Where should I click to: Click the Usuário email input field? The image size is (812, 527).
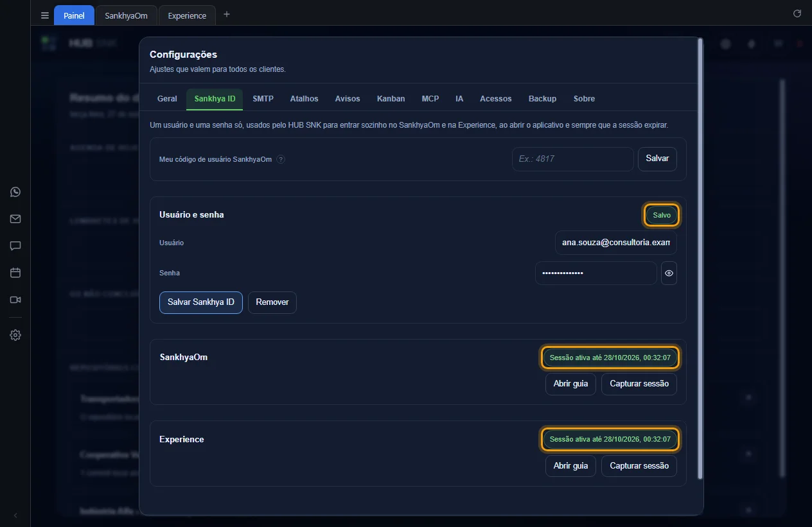click(616, 243)
